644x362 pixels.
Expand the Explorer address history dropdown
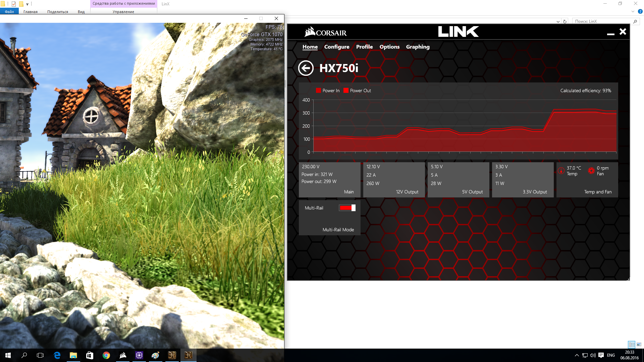point(558,21)
